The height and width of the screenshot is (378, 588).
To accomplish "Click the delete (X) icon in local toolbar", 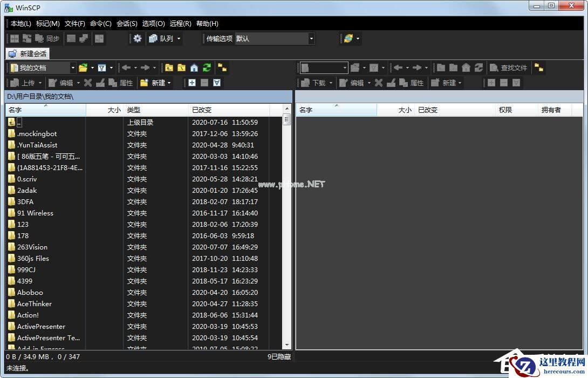I will point(88,82).
